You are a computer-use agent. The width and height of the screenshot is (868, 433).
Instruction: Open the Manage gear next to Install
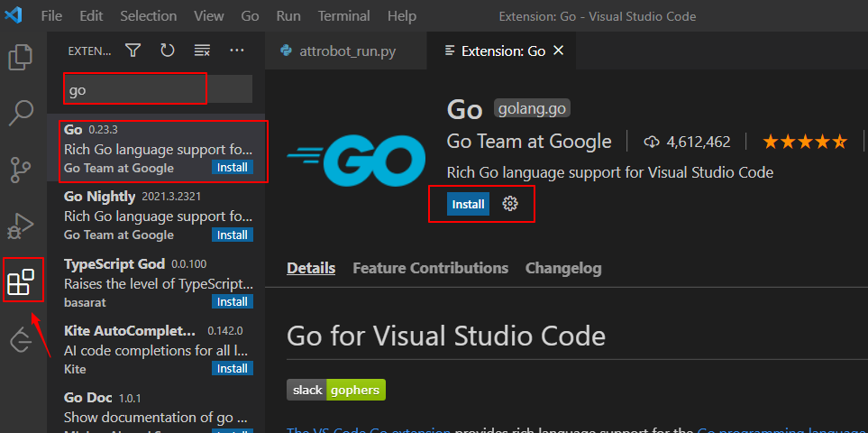click(510, 204)
